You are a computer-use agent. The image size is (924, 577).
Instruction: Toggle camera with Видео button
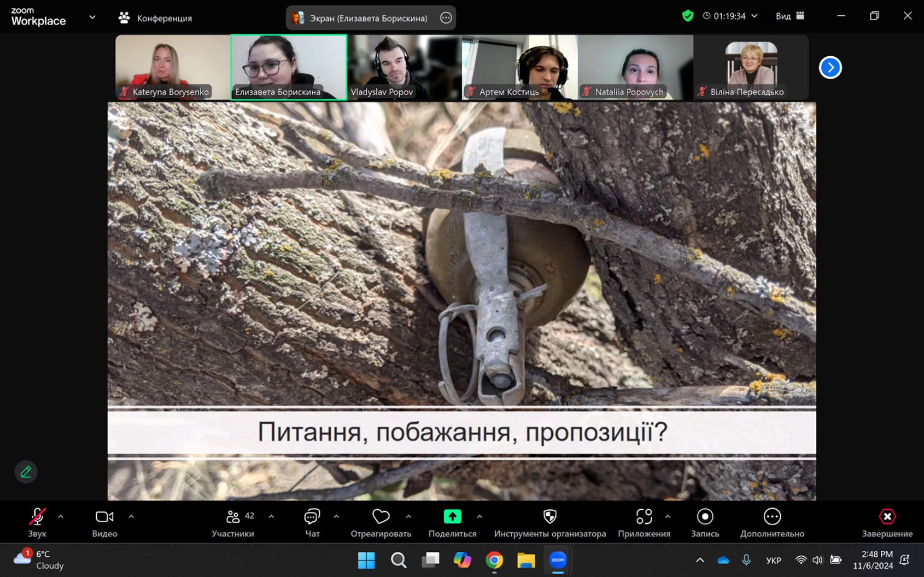coord(104,517)
